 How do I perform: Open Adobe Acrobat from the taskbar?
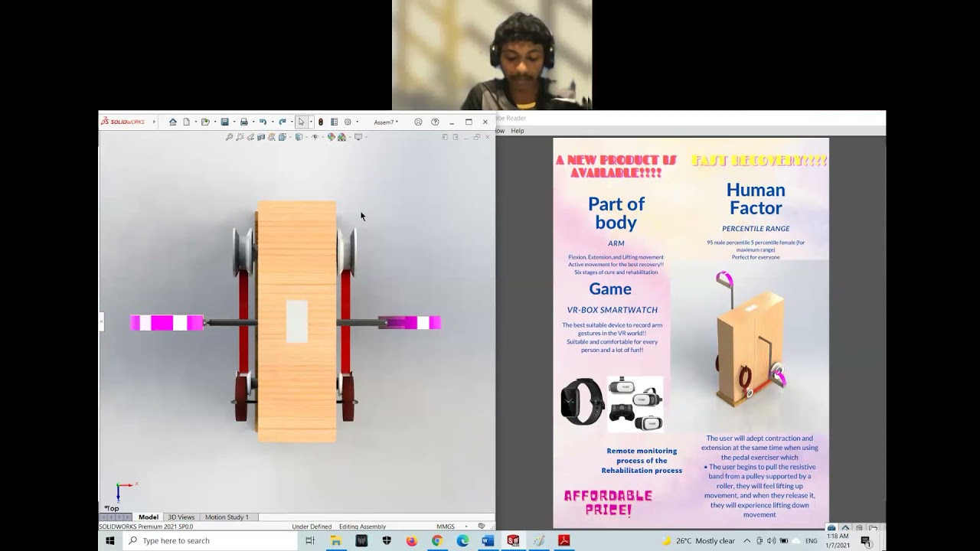click(563, 541)
